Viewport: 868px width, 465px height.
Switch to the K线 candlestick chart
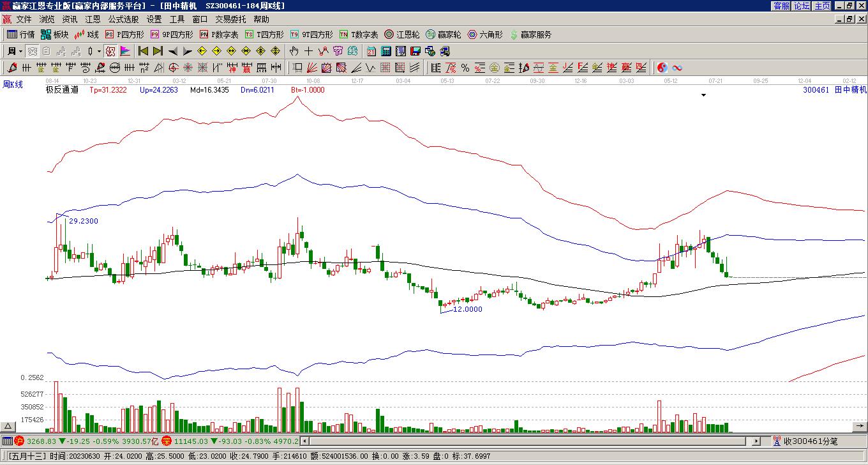point(87,34)
